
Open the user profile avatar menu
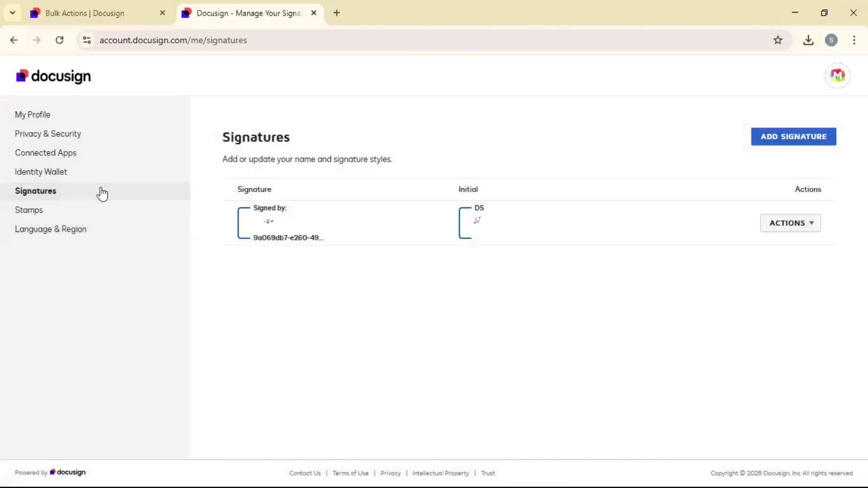(x=837, y=75)
